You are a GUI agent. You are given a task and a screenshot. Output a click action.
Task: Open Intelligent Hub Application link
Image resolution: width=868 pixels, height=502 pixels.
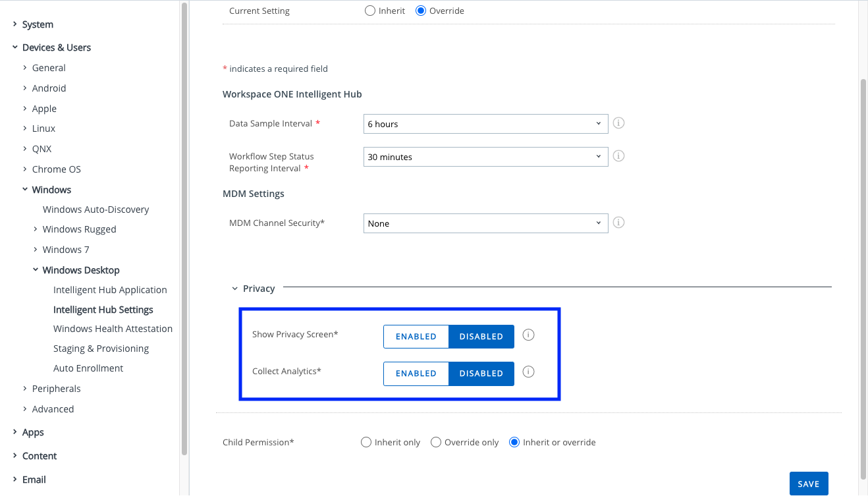point(110,290)
